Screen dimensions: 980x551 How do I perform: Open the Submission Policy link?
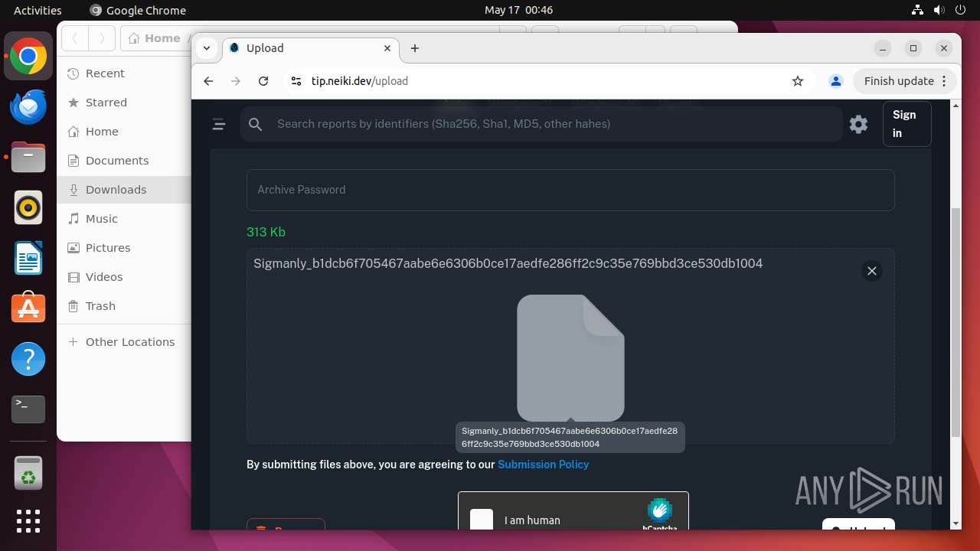(x=544, y=465)
